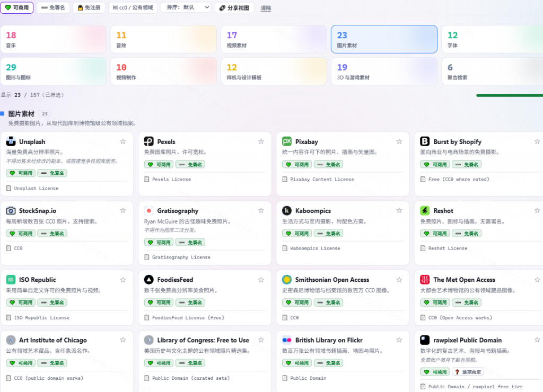This screenshot has width=543, height=392.
Task: Select the 音乐 category with 18 items
Action: pos(53,39)
